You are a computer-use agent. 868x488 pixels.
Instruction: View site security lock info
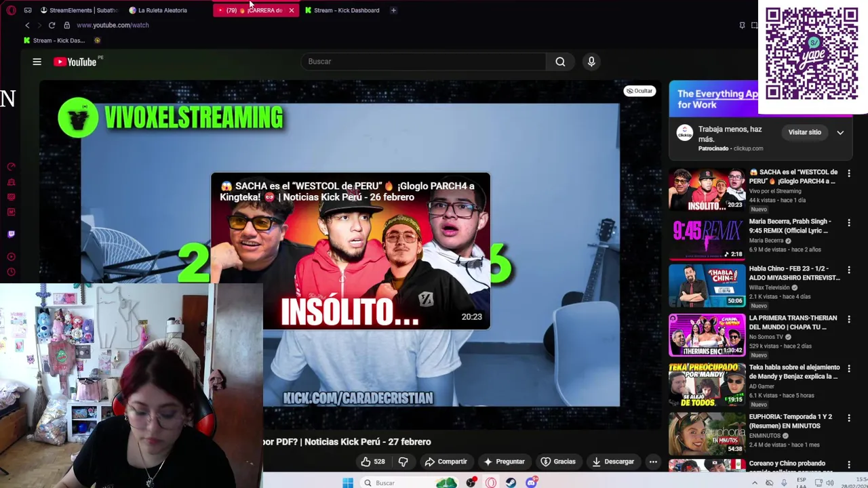(x=66, y=25)
